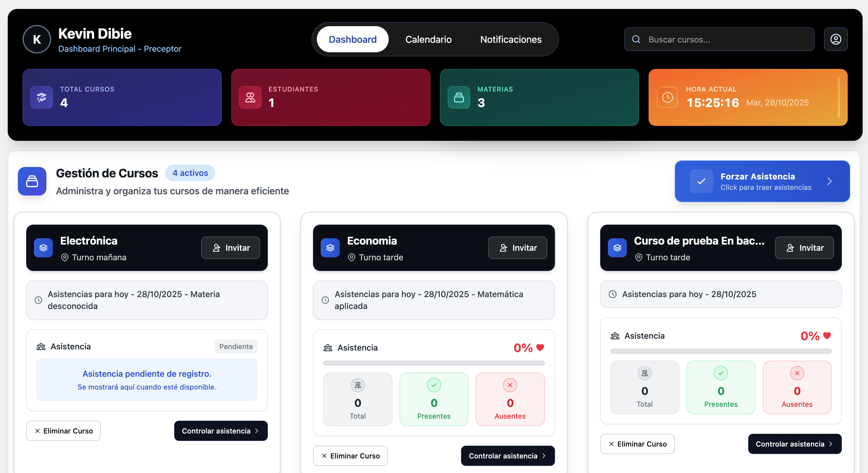Screen dimensions: 868x473
Task: Click Eliminar Curso under Electrónica
Action: click(x=63, y=431)
